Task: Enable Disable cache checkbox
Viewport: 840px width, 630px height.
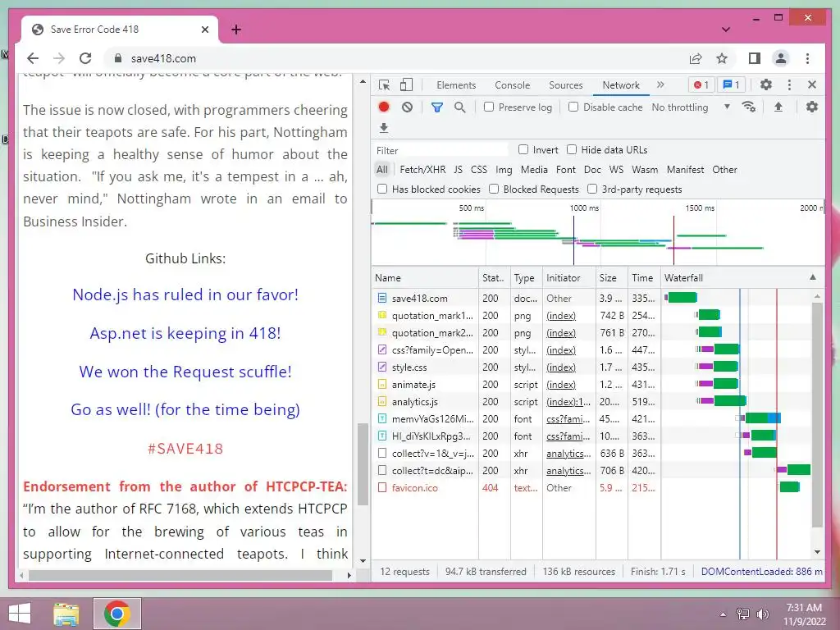Action: [573, 107]
